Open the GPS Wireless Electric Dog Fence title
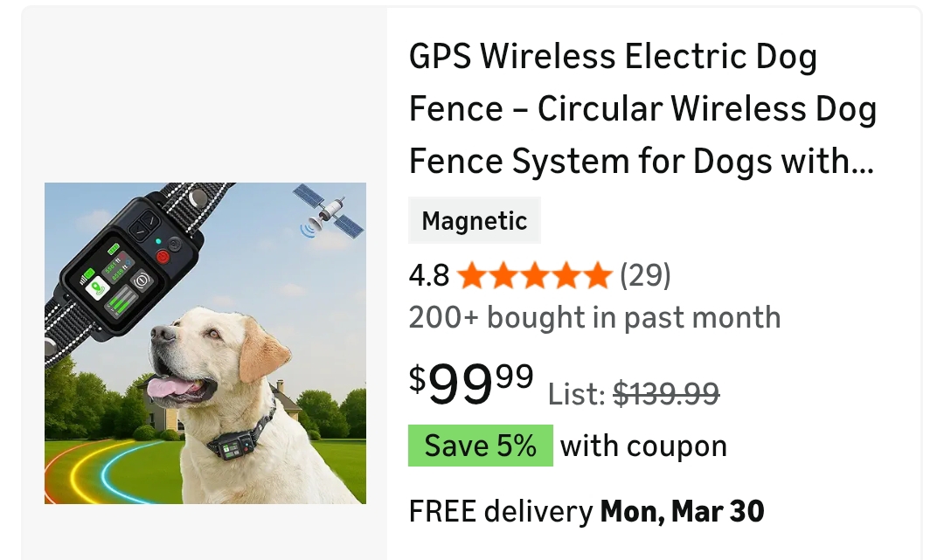Viewport: 944px width, 560px height. [x=642, y=109]
